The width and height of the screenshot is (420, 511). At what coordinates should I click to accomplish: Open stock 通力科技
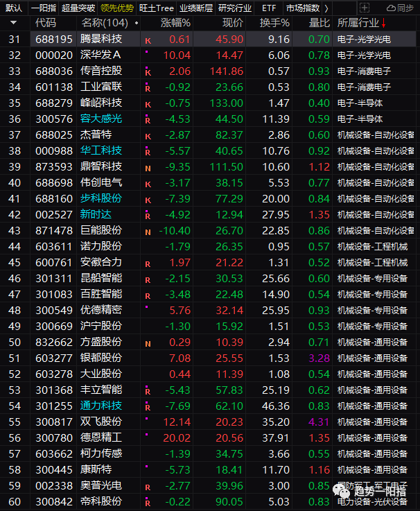point(101,406)
